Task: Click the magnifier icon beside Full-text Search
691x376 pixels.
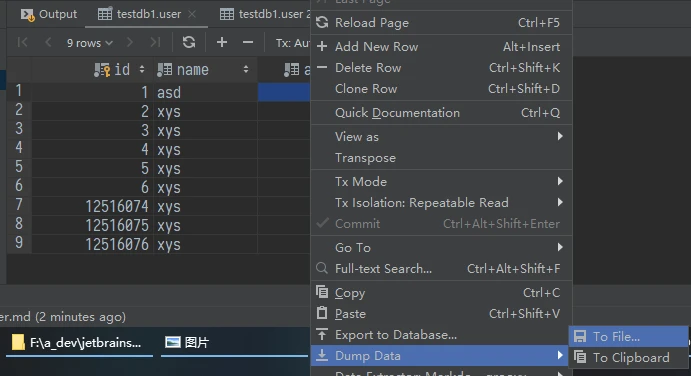Action: (x=322, y=268)
